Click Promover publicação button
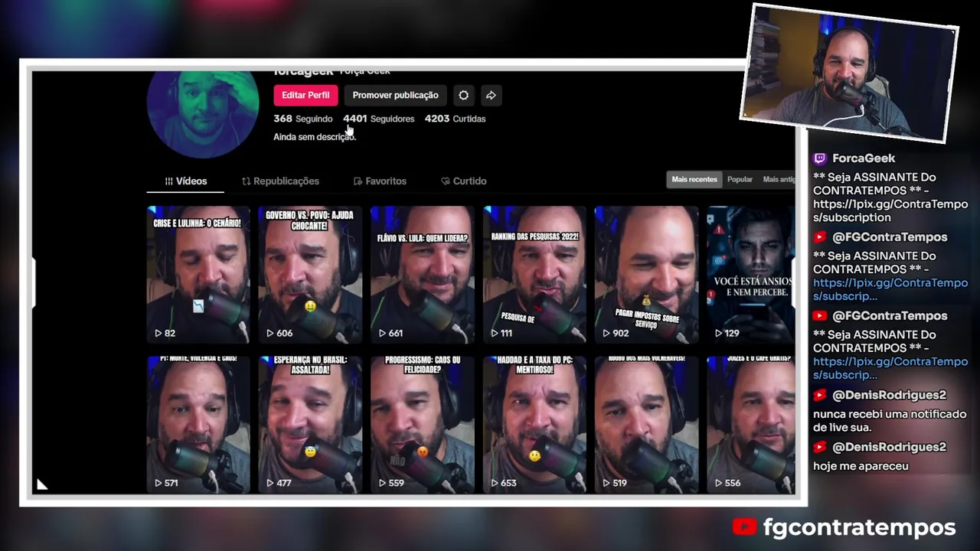 (395, 95)
